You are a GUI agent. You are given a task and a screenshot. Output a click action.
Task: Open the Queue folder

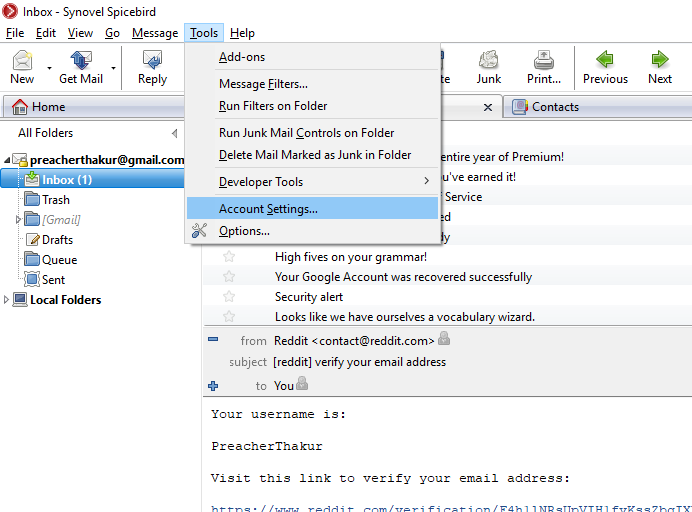[x=60, y=260]
